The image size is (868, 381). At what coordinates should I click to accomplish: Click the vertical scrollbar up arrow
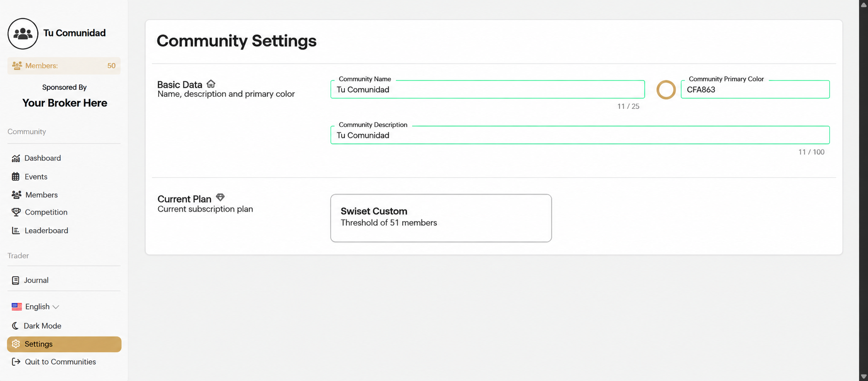(863, 5)
